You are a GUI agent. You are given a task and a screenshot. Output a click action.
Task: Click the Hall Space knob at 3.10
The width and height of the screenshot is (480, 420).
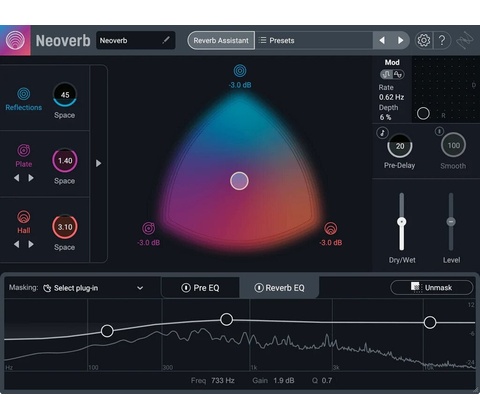[65, 227]
